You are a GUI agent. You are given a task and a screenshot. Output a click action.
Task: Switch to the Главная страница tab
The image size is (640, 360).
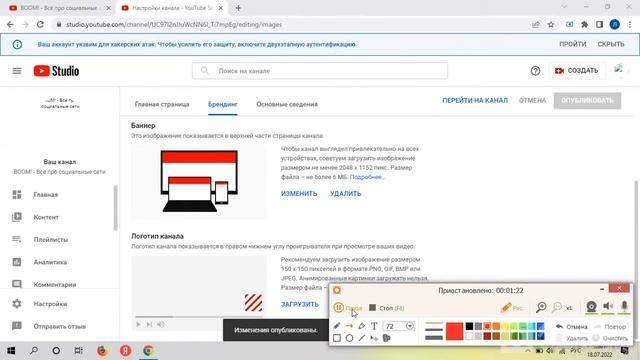click(162, 104)
